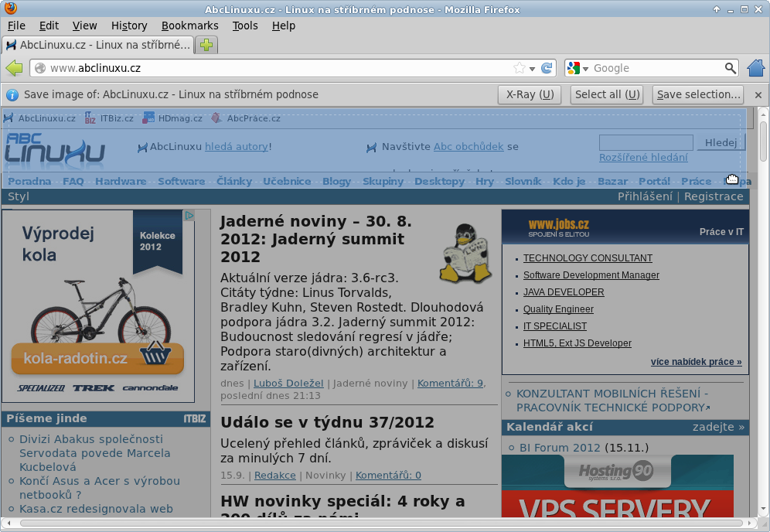Click the Select all (U) button
Image resolution: width=770 pixels, height=532 pixels.
[x=608, y=95]
